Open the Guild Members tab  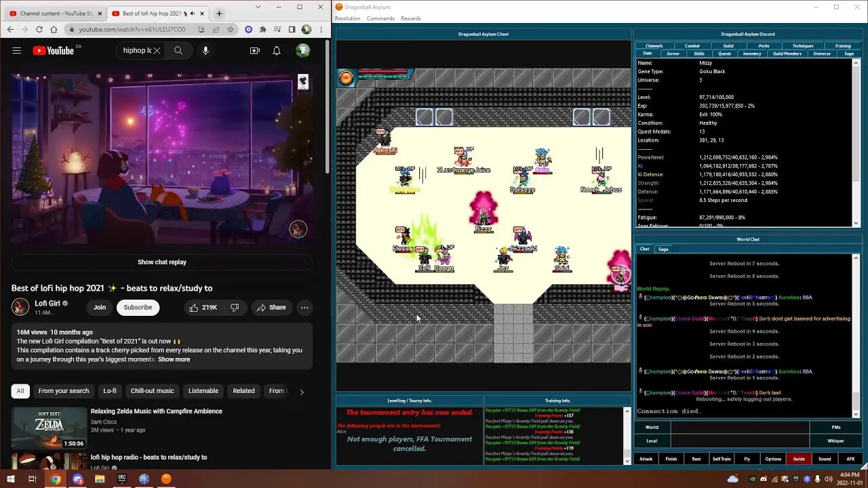point(787,54)
